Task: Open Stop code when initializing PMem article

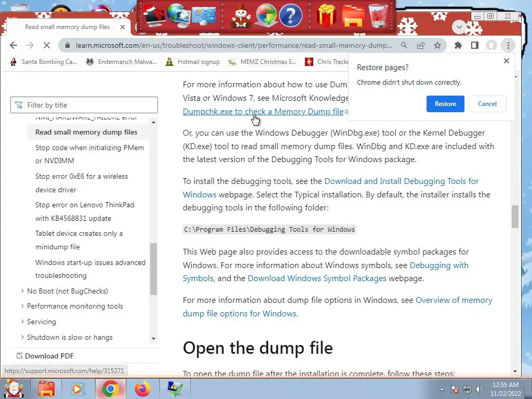Action: [x=89, y=154]
